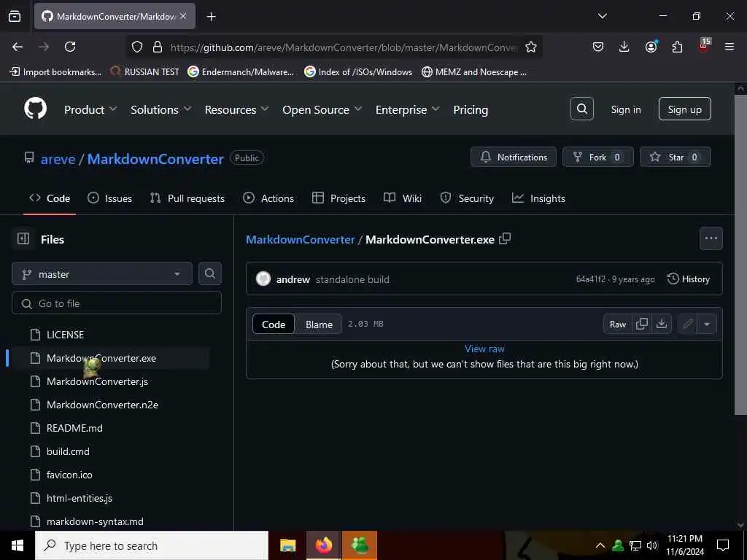Open the Firefox account profile icon
Screen dimensions: 747x560
651,46
